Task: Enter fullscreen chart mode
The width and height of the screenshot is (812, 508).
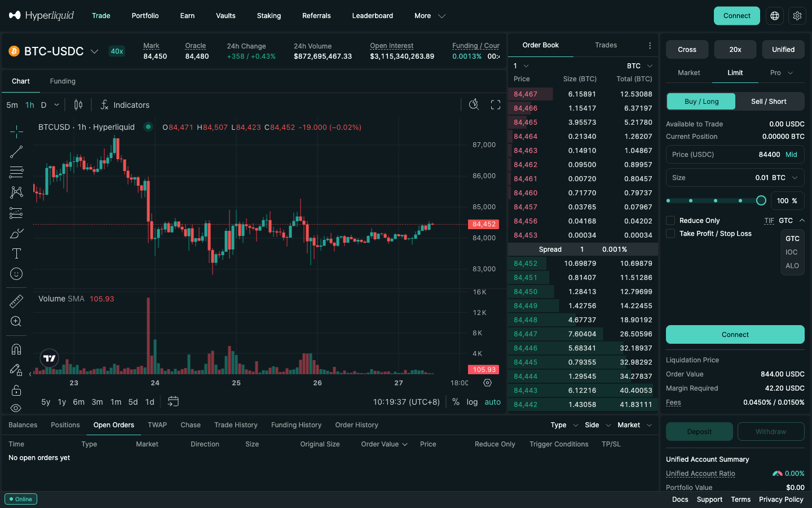Action: (496, 105)
